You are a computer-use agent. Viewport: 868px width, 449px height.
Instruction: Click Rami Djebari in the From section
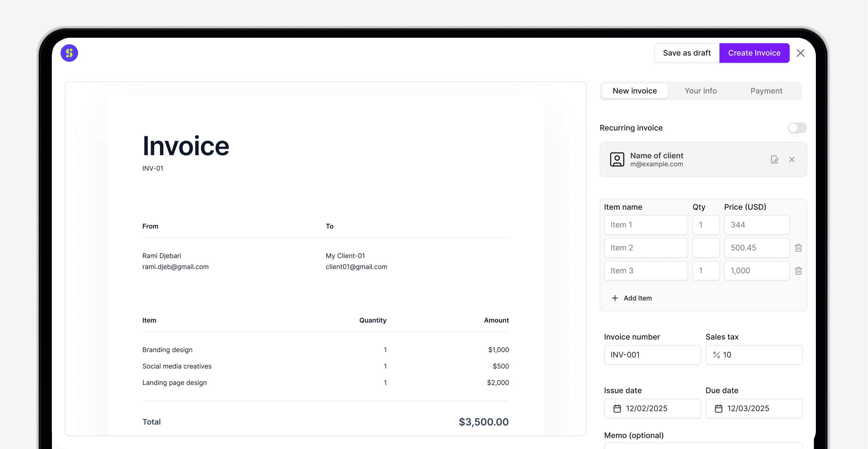pyautogui.click(x=162, y=256)
